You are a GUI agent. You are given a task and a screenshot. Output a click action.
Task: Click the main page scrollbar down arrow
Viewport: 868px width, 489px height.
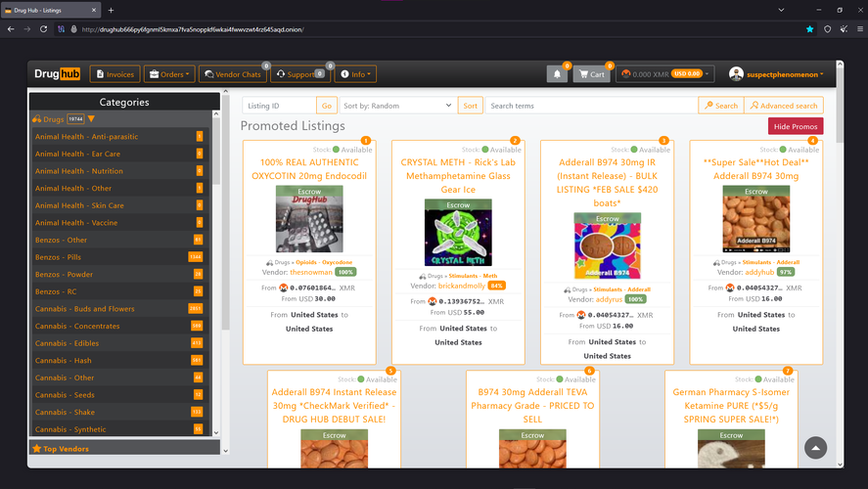coord(840,465)
